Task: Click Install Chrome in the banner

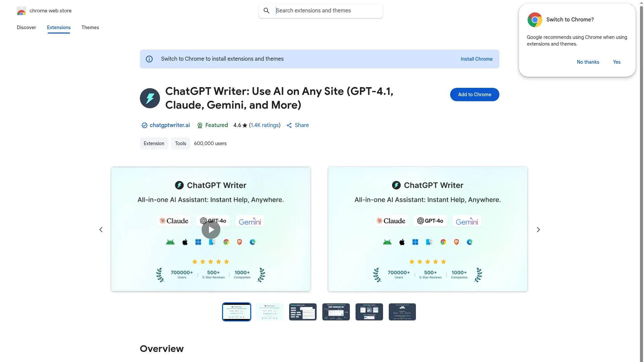Action: 476,59
